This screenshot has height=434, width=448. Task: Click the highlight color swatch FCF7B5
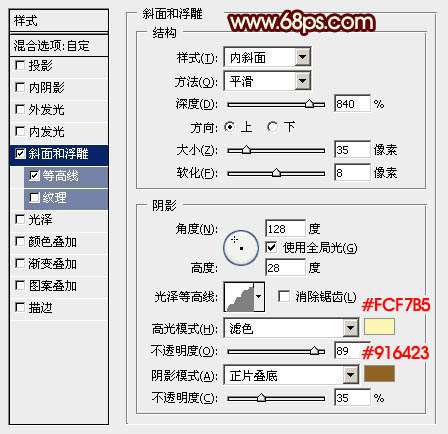379,327
